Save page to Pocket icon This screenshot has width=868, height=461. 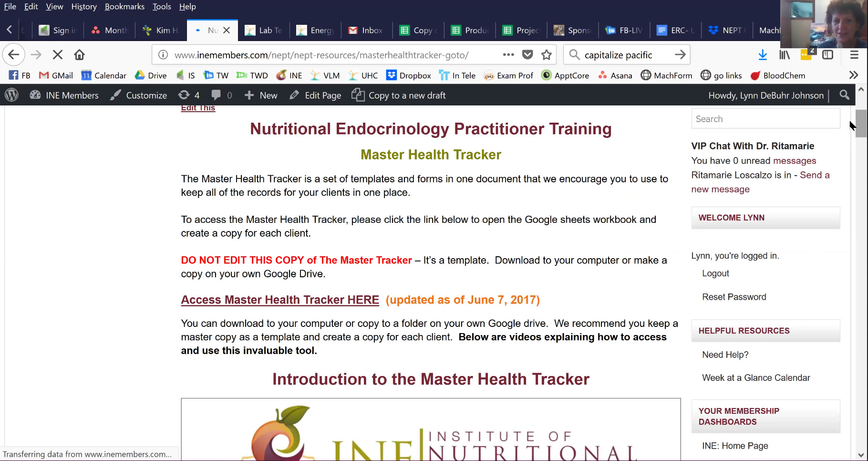(527, 55)
